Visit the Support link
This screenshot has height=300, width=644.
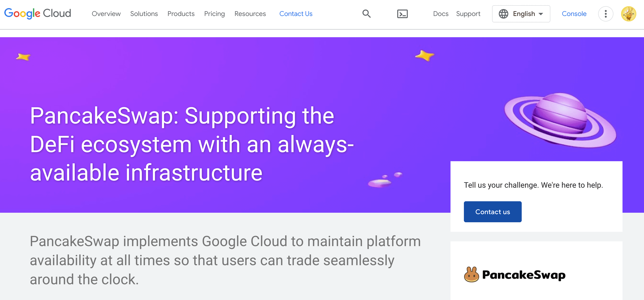click(x=468, y=14)
